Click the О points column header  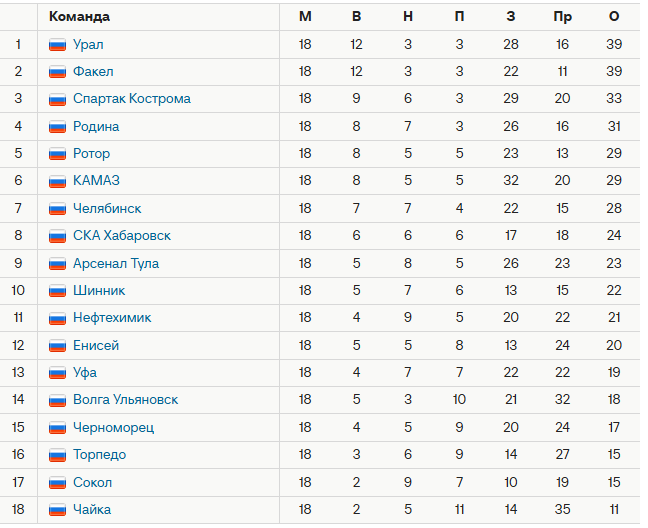point(614,16)
